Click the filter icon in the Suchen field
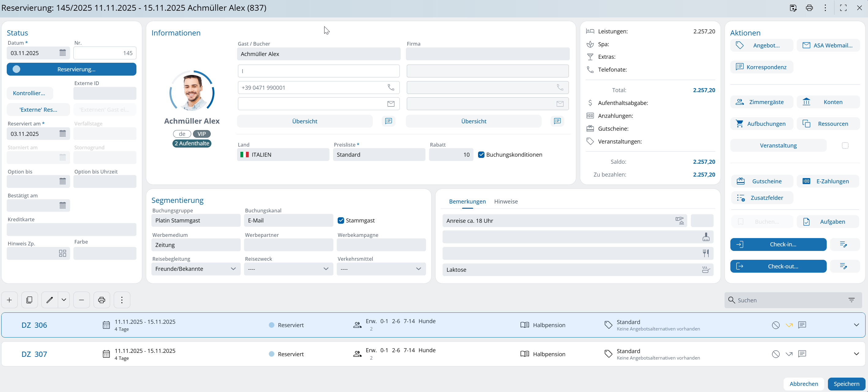Screen dimensions: 868x392 coord(851,300)
